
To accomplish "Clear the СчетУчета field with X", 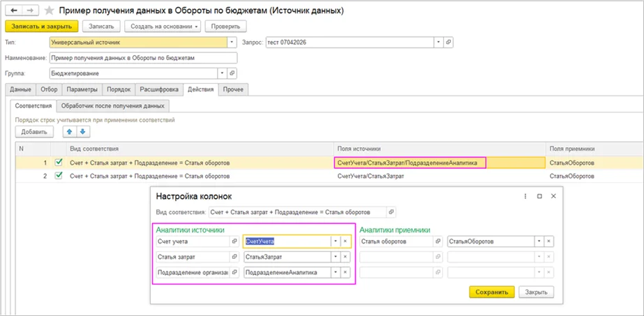I will point(345,242).
